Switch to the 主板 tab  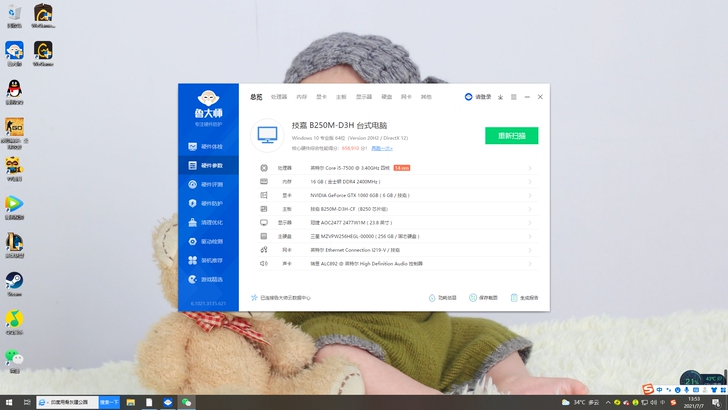341,97
